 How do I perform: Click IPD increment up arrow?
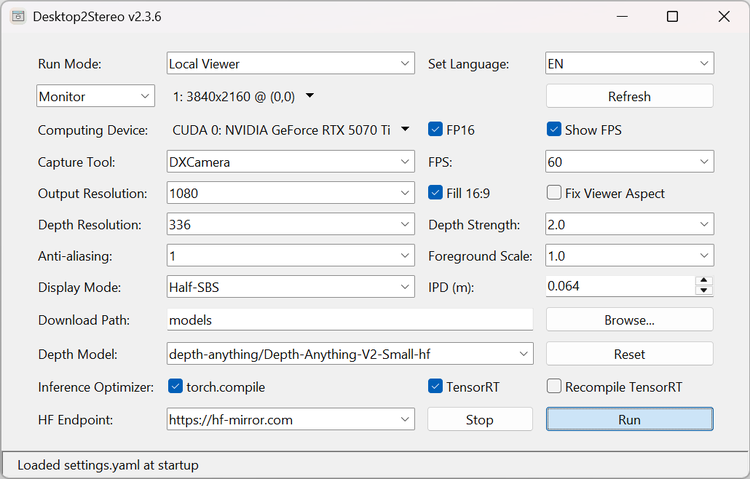click(x=704, y=282)
